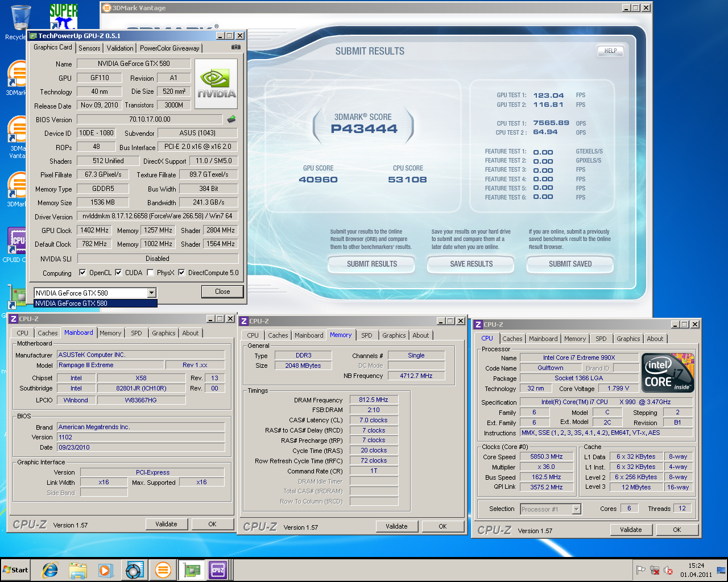Screen dimensions: 728x582
Task: Click the GPU-Z screenshot camera icon
Action: [x=236, y=47]
